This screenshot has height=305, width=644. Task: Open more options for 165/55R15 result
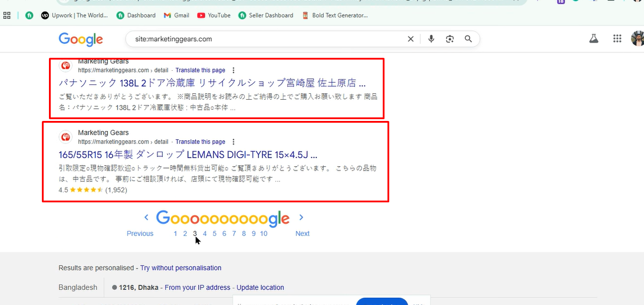(234, 142)
